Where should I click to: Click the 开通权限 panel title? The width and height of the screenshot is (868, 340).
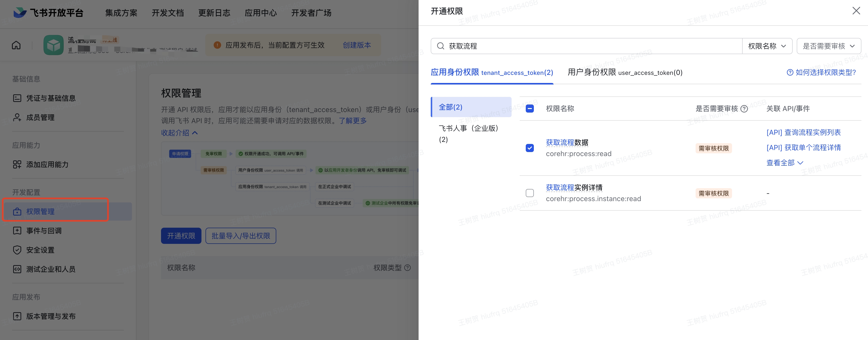coord(447,11)
